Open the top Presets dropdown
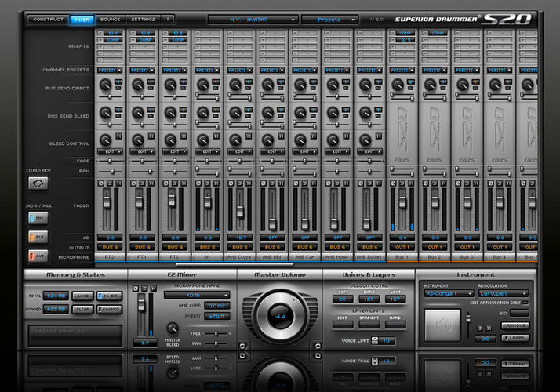Image resolution: width=560 pixels, height=392 pixels. click(x=330, y=20)
